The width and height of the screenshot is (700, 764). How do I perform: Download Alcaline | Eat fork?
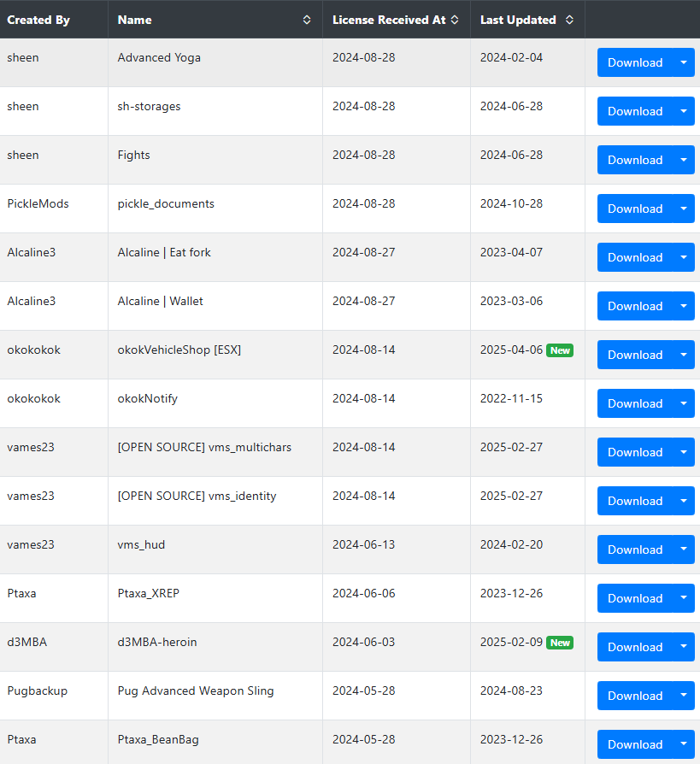(x=635, y=257)
